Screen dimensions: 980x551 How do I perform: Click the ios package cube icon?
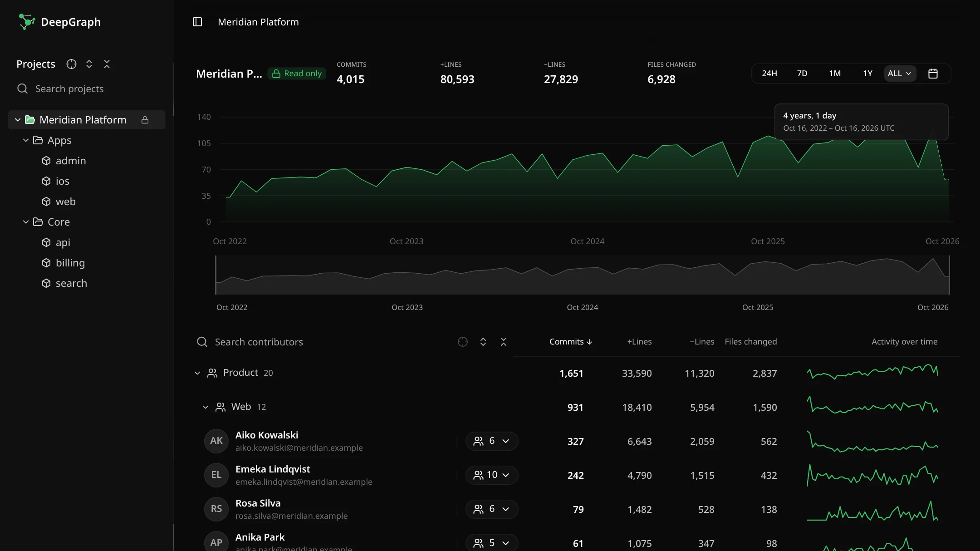coord(46,181)
